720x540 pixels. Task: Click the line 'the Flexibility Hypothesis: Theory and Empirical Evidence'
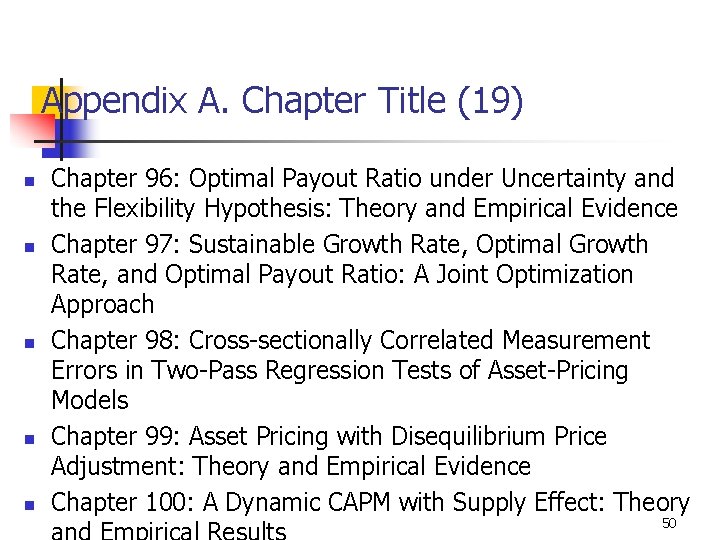tap(364, 209)
